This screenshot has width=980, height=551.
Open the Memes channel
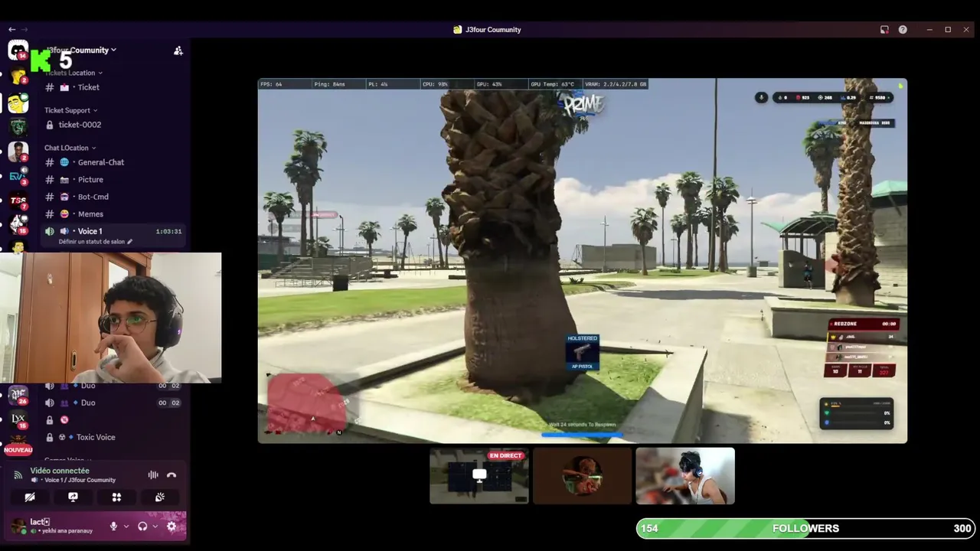[x=113, y=214]
